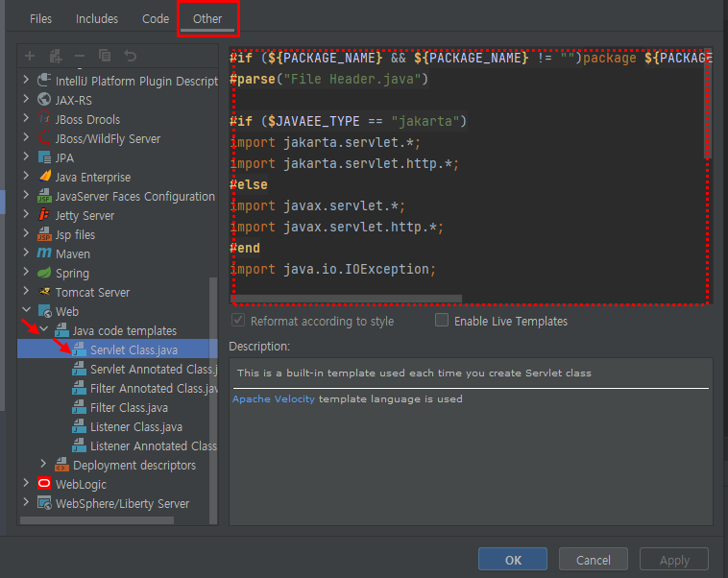Viewport: 728px width, 578px height.
Task: Click the JAX-RS globe icon
Action: [44, 99]
